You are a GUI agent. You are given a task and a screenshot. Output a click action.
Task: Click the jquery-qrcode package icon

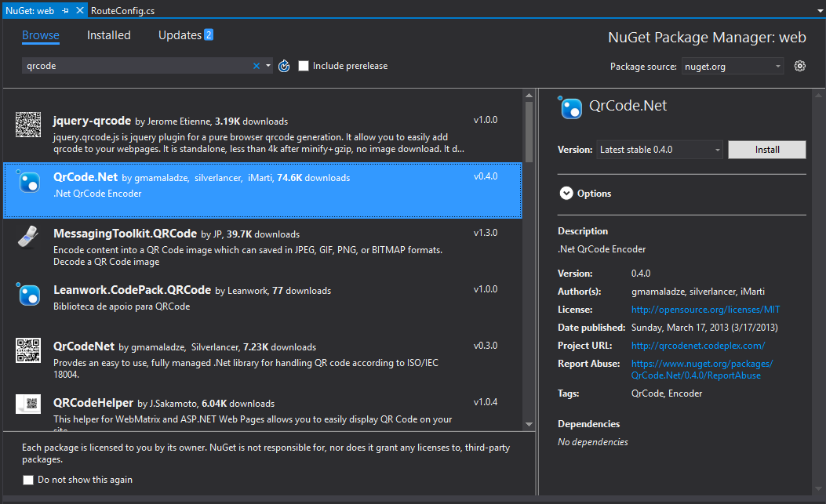click(28, 124)
